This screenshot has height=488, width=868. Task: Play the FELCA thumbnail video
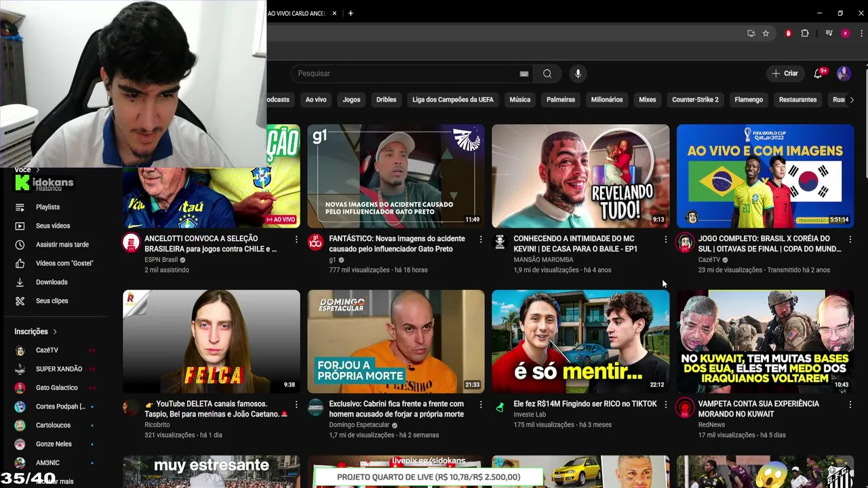coord(212,342)
